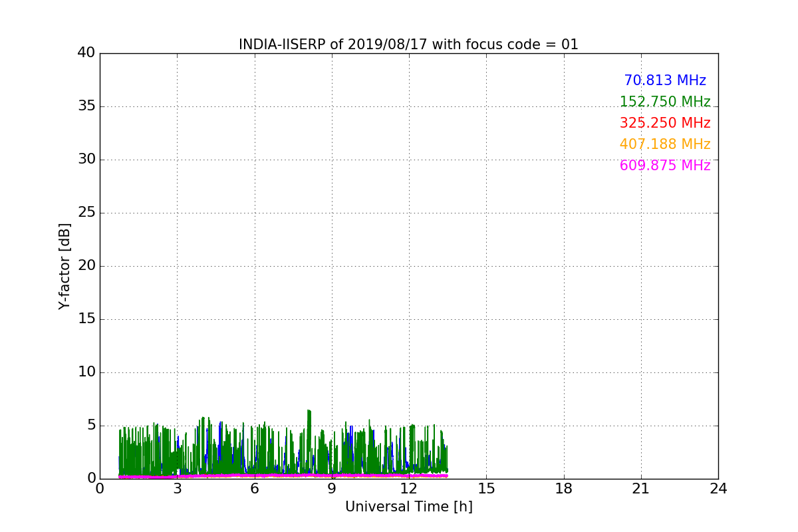This screenshot has height=532, width=798.
Task: Click the x-axis tick label 12
Action: (x=409, y=489)
